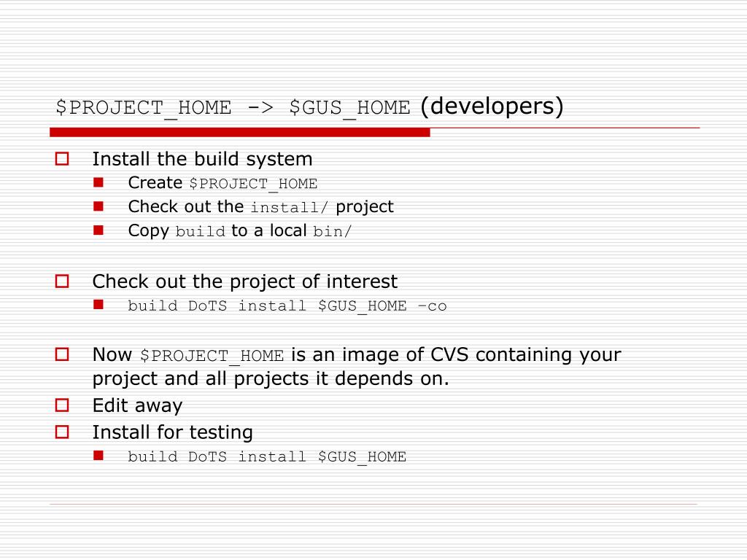
Task: Click the text project and all projects it depends on
Action: [271, 379]
